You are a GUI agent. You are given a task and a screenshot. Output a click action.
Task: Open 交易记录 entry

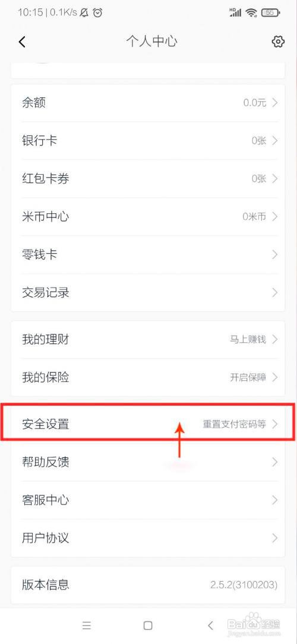148,292
